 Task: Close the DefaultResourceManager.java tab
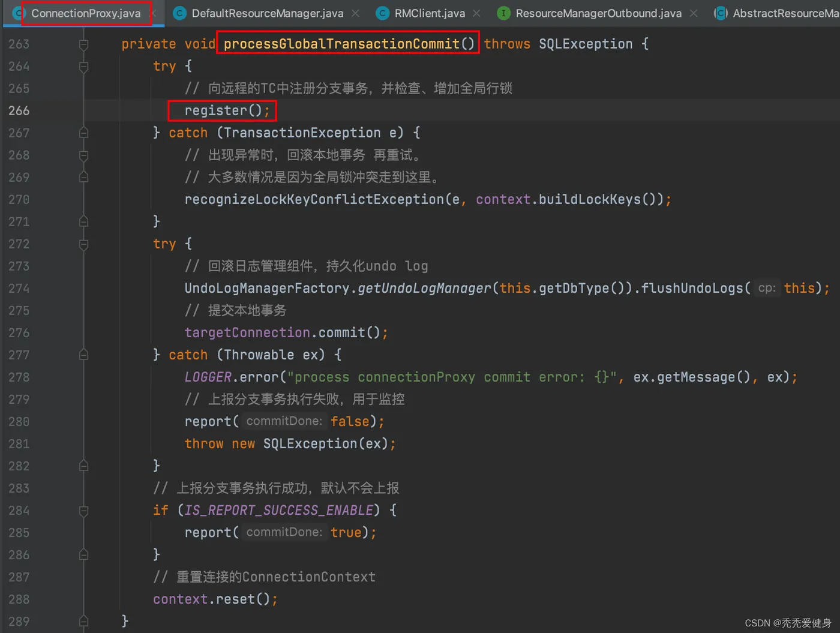pos(355,13)
